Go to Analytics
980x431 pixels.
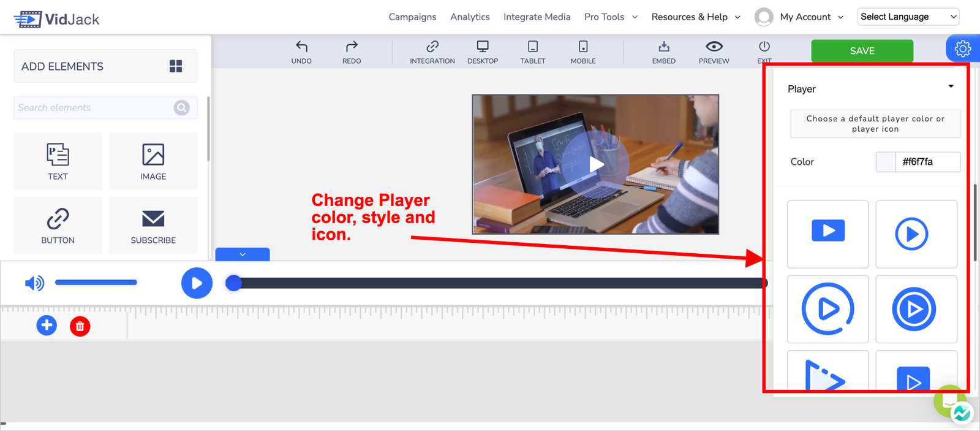[470, 17]
